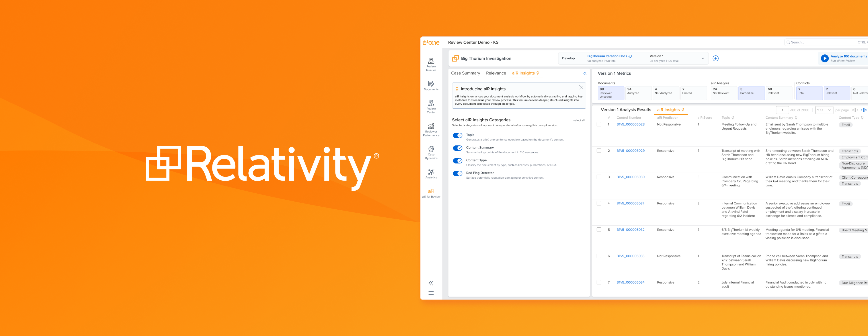Disable the Topic toggle
This screenshot has width=868, height=336.
pyautogui.click(x=458, y=135)
